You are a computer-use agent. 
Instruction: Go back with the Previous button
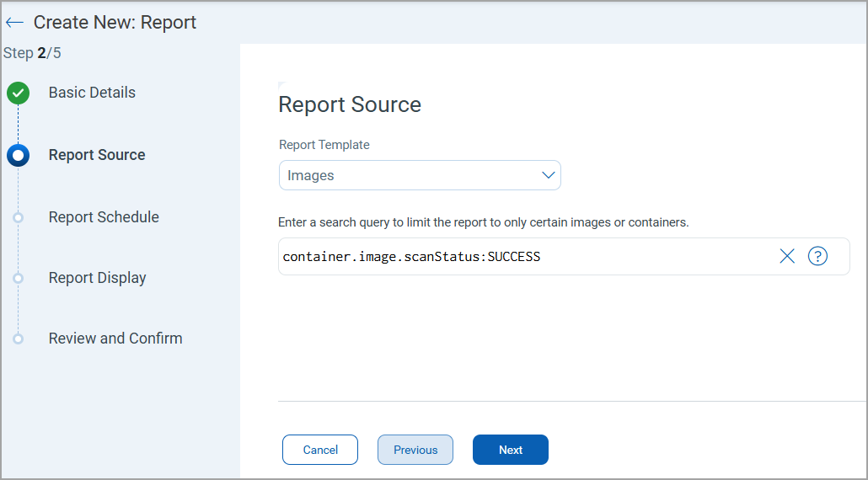(415, 450)
